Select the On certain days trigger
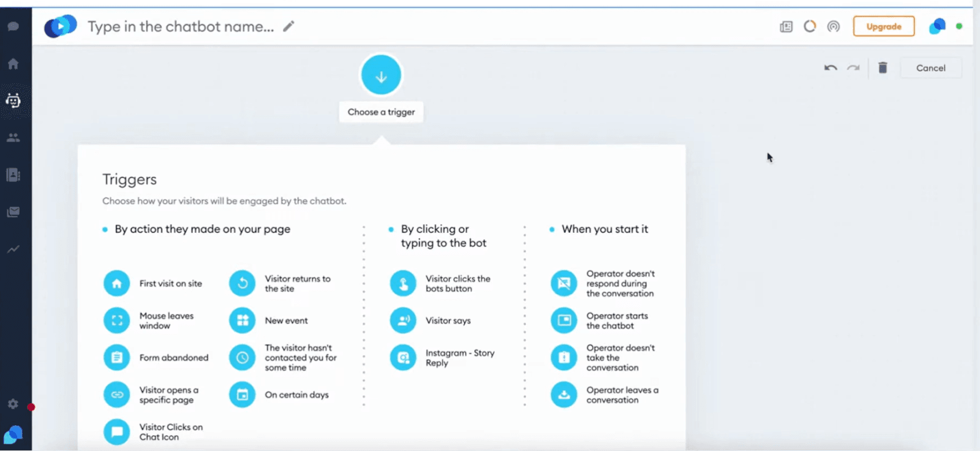This screenshot has height=451, width=980. tap(242, 395)
